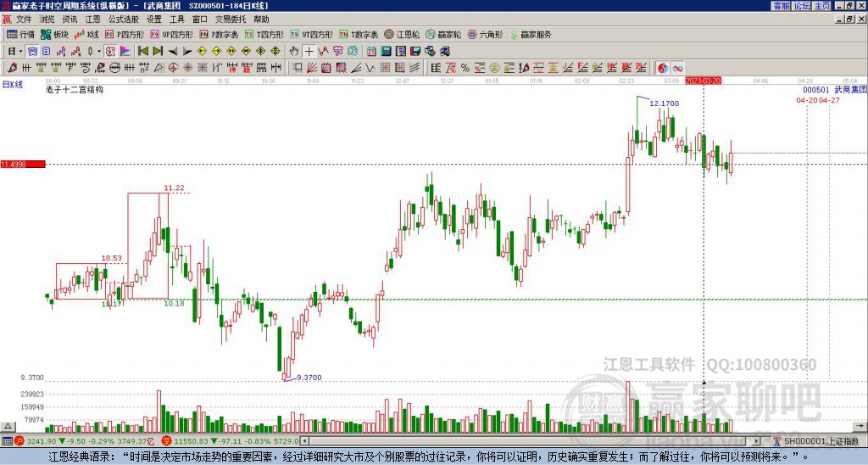Image resolution: width=868 pixels, height=465 pixels.
Task: Open the 交易委托 menu
Action: coord(231,20)
